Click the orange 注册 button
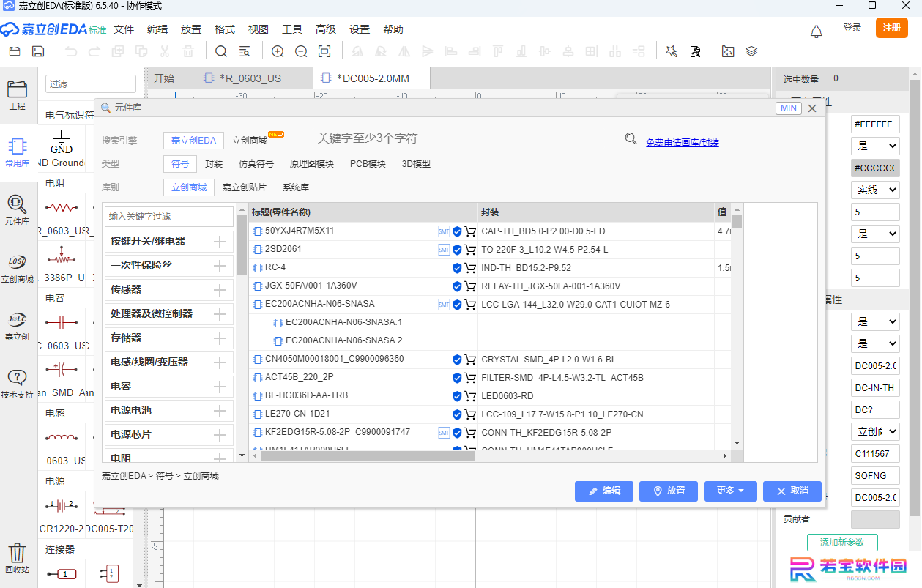Viewport: 922px width, 588px height. click(x=892, y=28)
